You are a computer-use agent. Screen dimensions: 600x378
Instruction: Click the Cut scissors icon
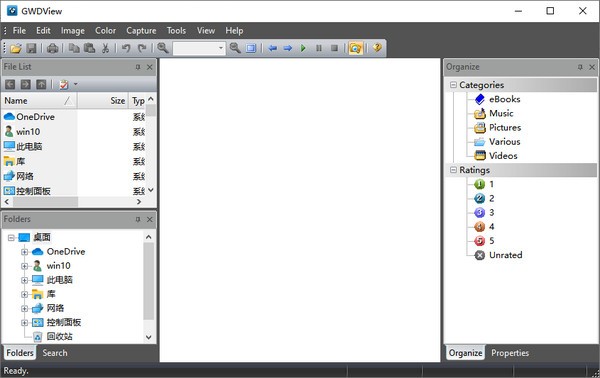click(x=105, y=48)
